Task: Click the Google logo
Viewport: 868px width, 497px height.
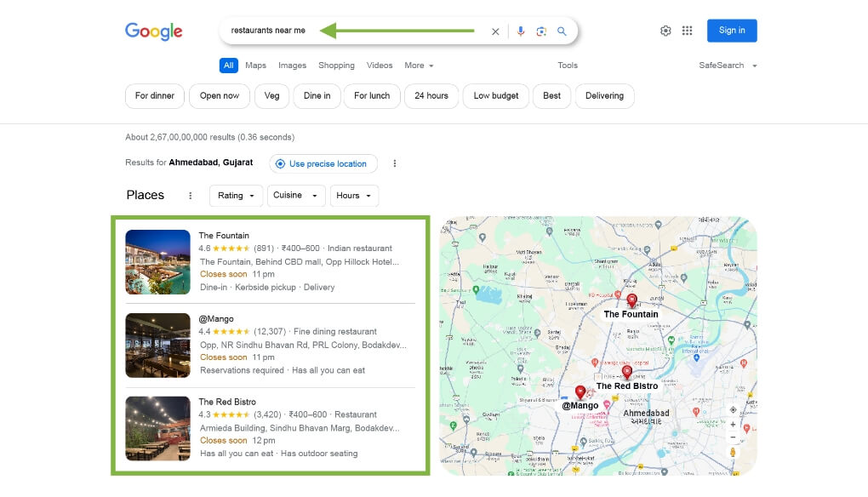Action: tap(153, 31)
